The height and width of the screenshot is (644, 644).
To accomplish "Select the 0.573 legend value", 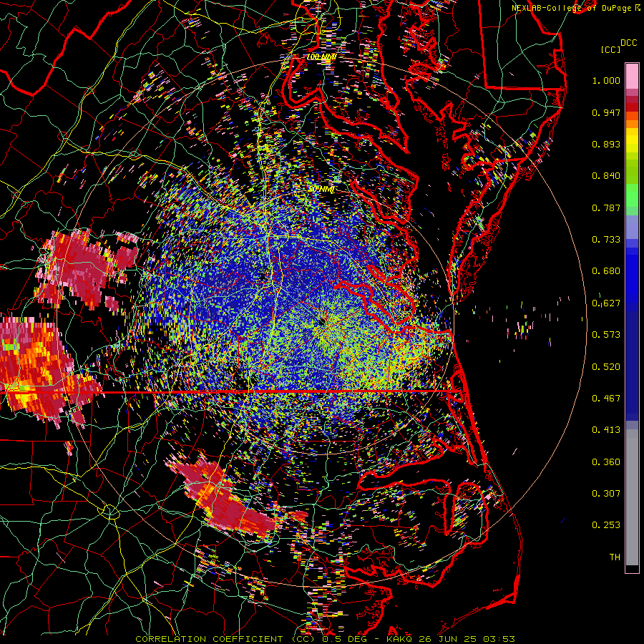I will point(606,335).
